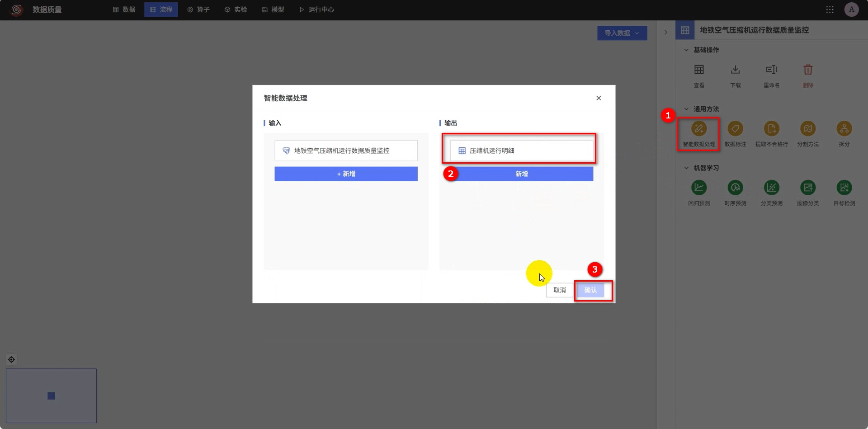Open the 实验 tab
This screenshot has width=868, height=429.
pos(236,9)
